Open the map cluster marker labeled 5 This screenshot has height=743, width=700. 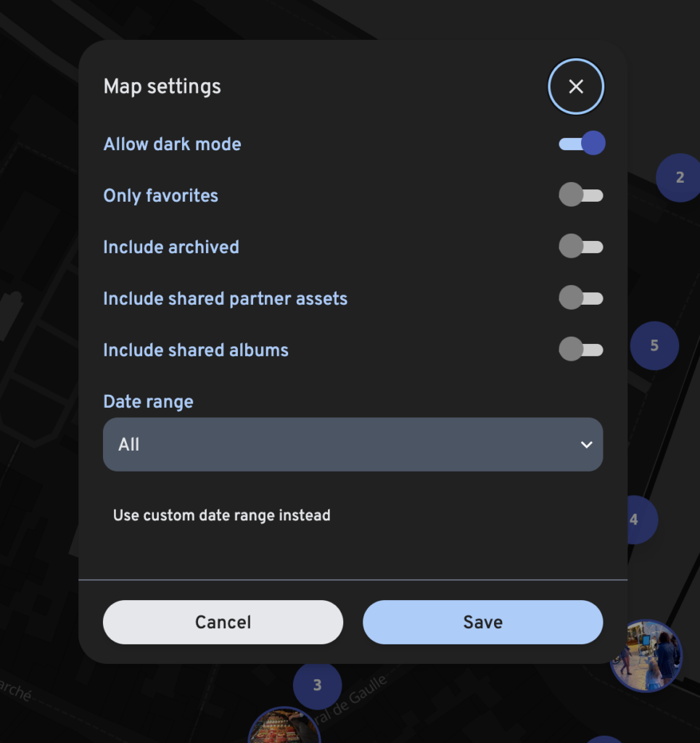[x=654, y=345]
